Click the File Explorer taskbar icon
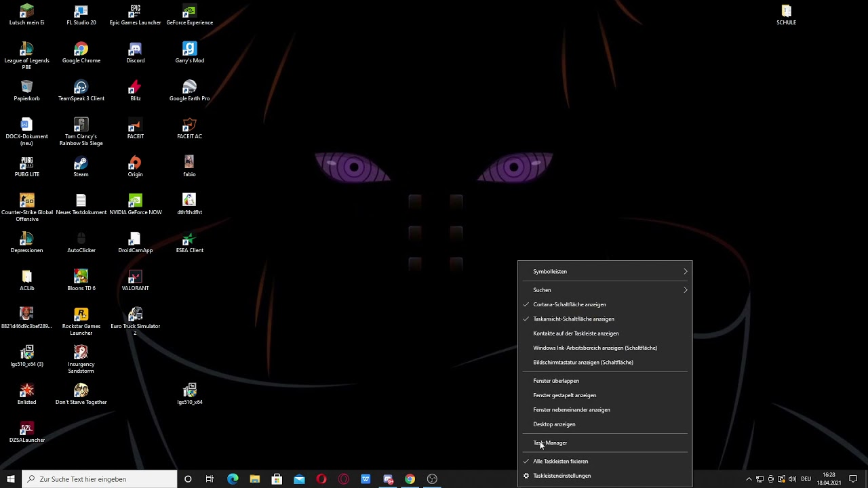868x488 pixels. point(255,479)
